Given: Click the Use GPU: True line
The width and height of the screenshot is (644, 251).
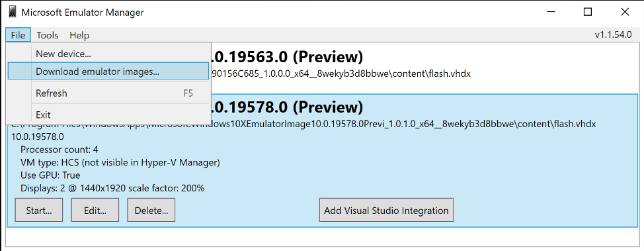Looking at the screenshot, I should point(50,176).
